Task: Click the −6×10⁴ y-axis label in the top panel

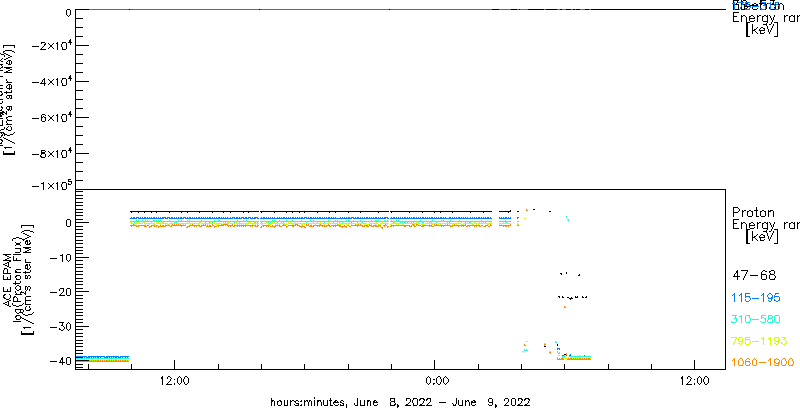Action: tap(52, 117)
